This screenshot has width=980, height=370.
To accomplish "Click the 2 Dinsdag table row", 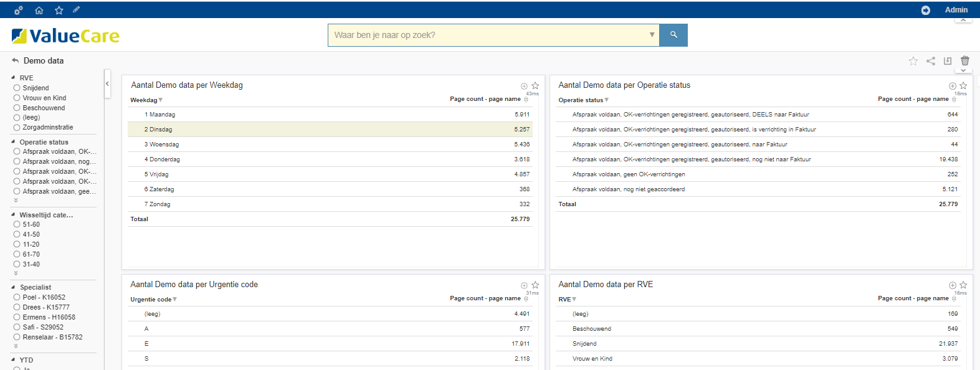I will click(x=330, y=130).
